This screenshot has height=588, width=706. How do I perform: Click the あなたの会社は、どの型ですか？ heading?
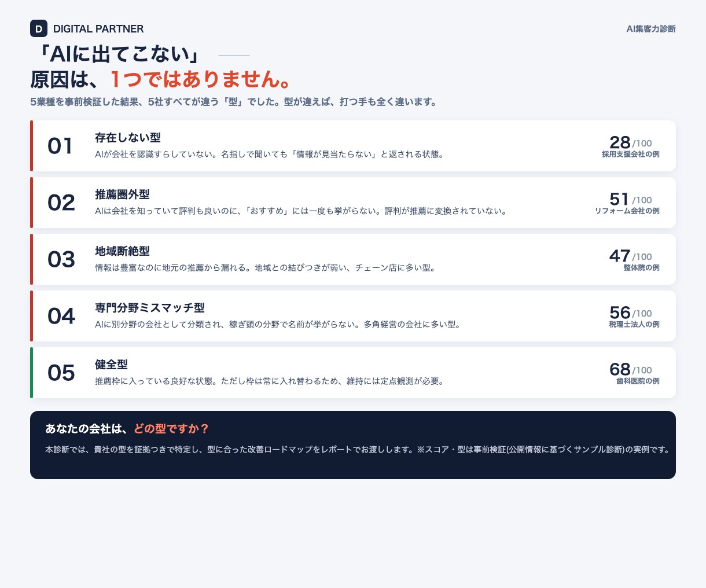point(127,429)
